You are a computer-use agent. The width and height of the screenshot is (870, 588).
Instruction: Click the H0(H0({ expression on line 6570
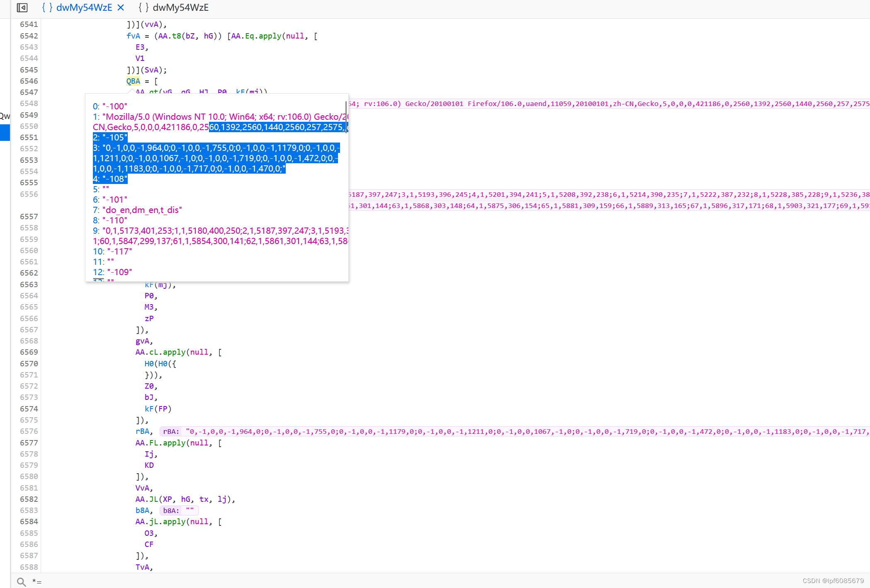[160, 364]
